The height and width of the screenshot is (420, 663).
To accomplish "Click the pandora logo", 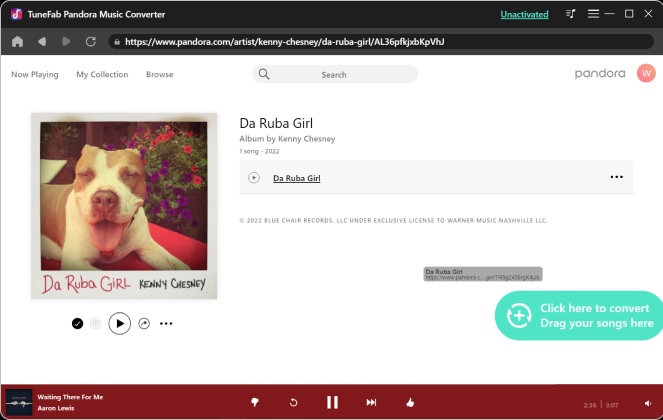I will click(600, 74).
